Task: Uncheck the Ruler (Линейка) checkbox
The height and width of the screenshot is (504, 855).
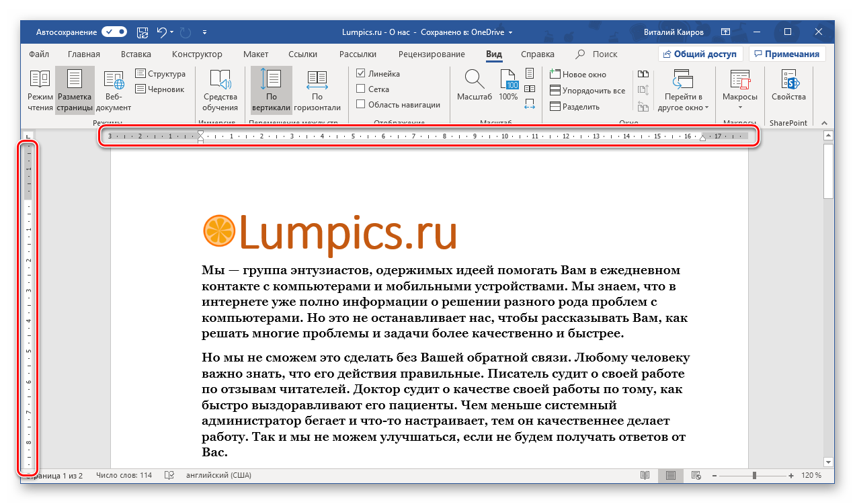Action: 361,74
